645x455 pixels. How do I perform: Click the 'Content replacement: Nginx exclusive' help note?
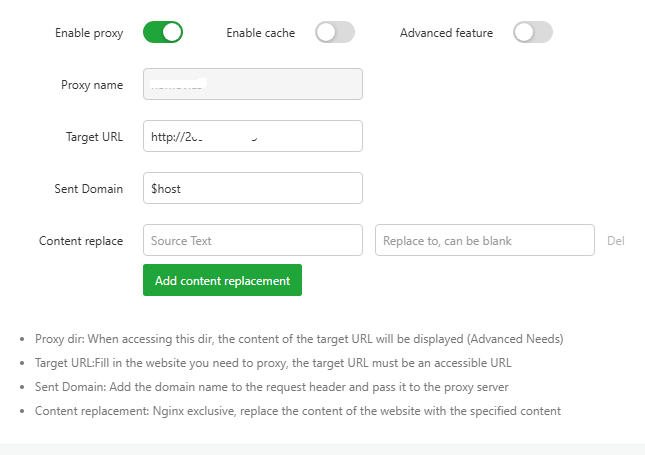point(298,411)
